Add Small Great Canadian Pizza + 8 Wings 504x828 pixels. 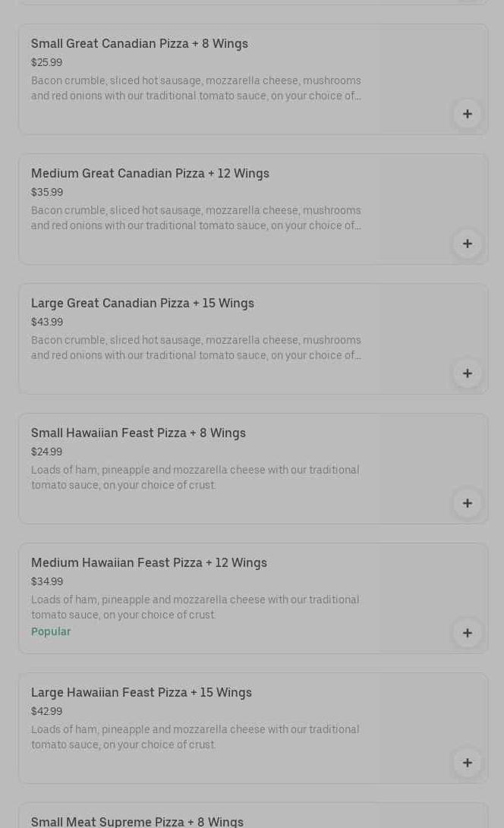[x=467, y=114]
